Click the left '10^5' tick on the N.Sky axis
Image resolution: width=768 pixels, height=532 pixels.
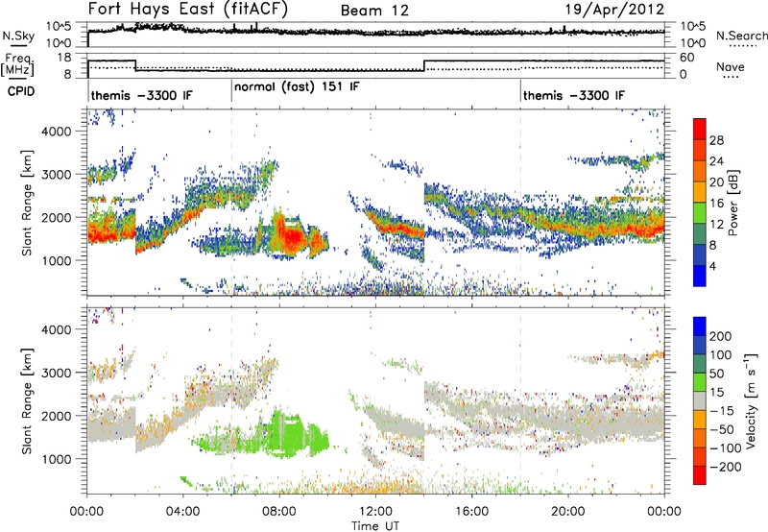pyautogui.click(x=59, y=26)
